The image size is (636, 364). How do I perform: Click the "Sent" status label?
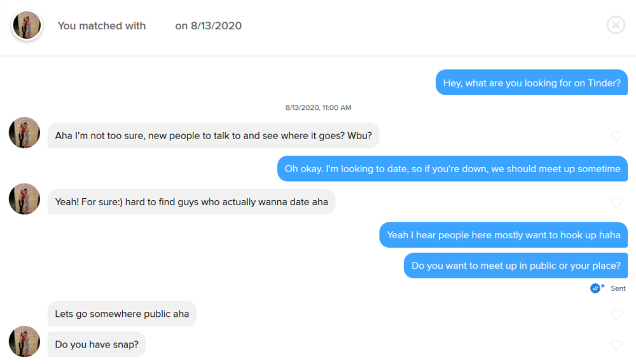pyautogui.click(x=618, y=288)
